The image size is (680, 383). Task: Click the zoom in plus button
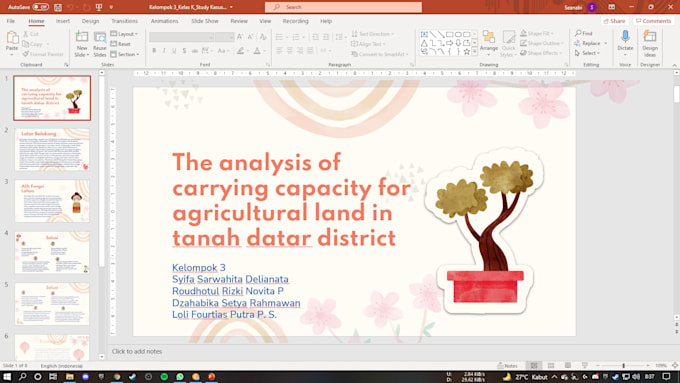(x=648, y=366)
